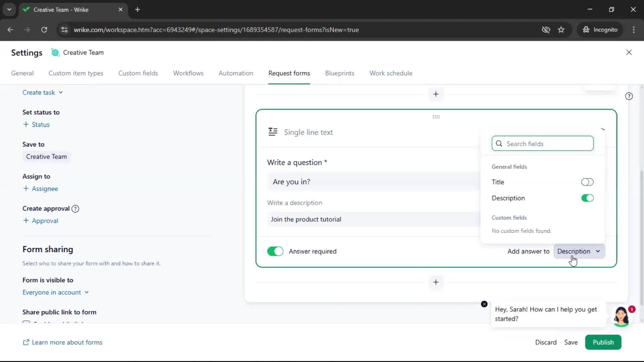Viewport: 644px width, 362px height.
Task: Switch to Custom item types tab
Action: 76,73
